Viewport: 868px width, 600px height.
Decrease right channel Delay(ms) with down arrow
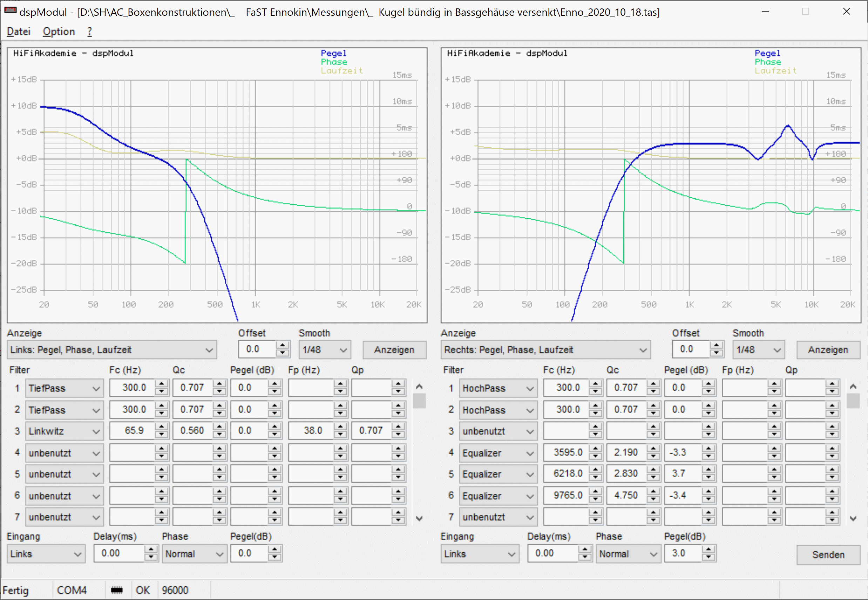click(x=584, y=557)
